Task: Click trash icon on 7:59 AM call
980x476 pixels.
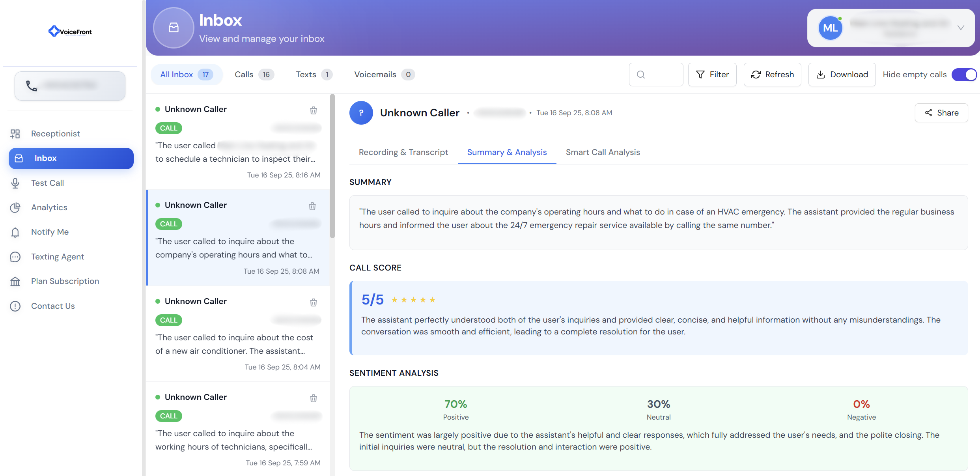Action: click(314, 398)
